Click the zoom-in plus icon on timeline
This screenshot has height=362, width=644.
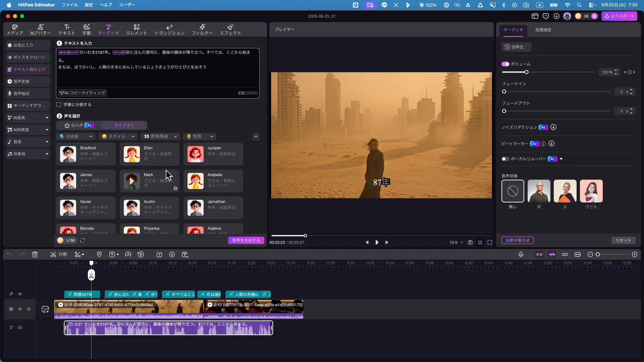[635, 255]
